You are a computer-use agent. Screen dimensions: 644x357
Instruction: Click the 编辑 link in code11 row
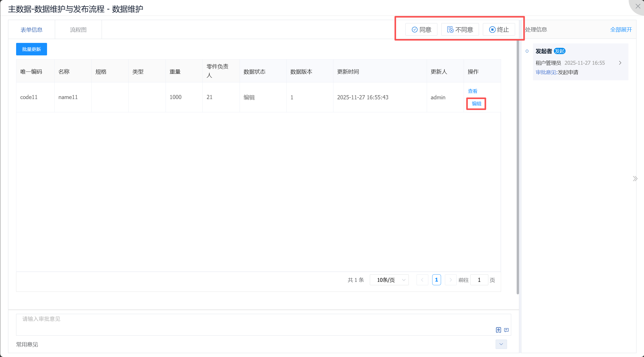click(476, 104)
